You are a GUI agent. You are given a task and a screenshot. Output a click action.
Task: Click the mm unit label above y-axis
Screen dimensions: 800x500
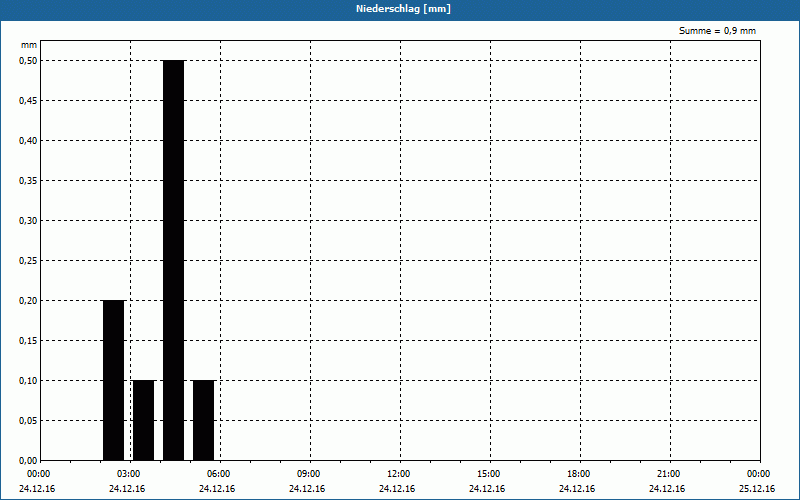29,45
